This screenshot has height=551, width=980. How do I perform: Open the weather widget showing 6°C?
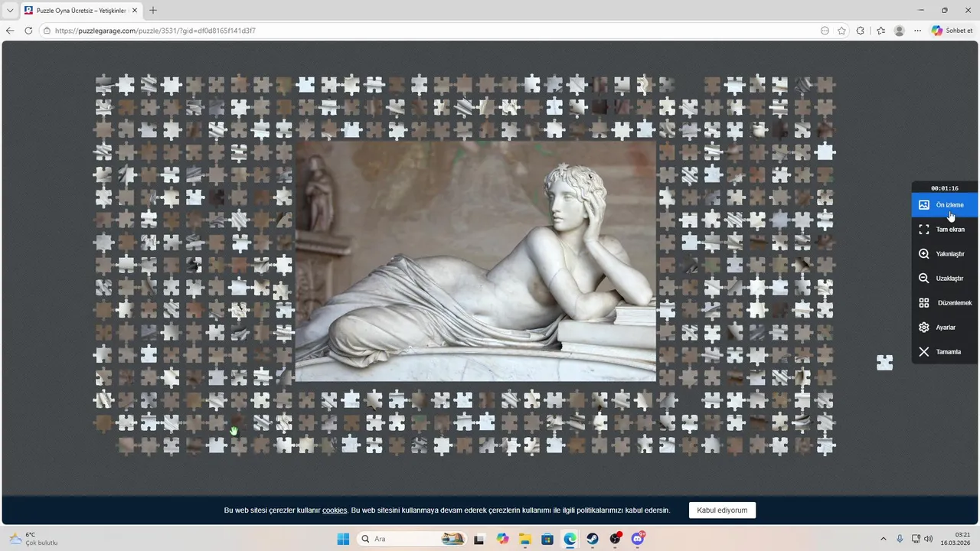tap(33, 539)
